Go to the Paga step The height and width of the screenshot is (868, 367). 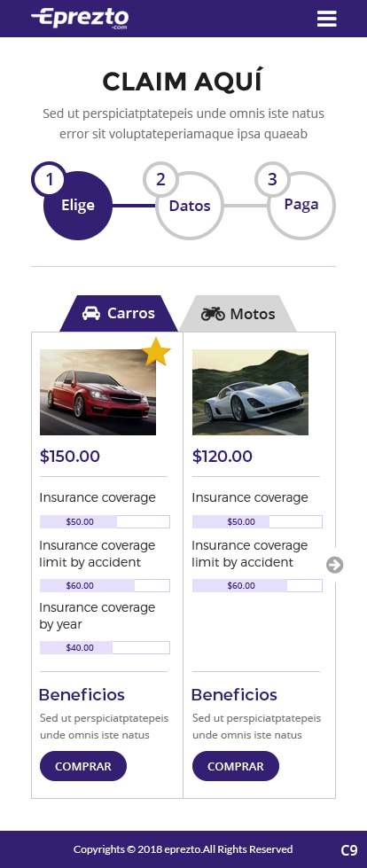[x=301, y=206]
